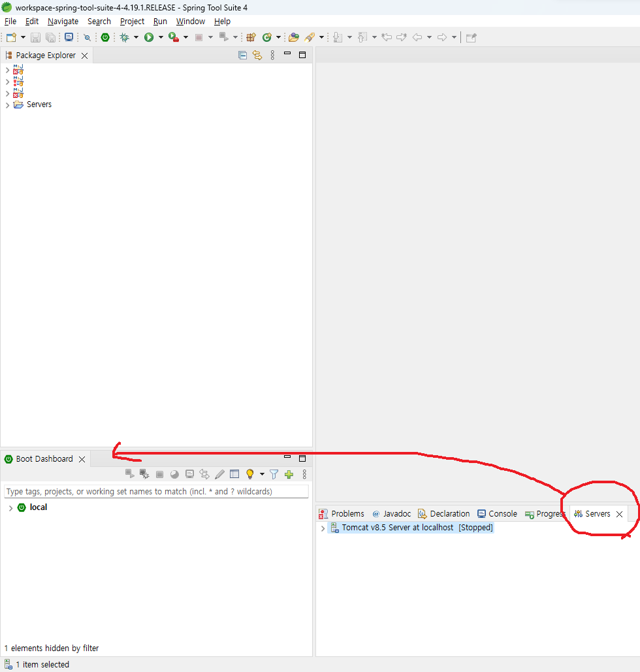Select the local entry in Boot Dashboard
Viewport: 640px width, 672px height.
[x=32, y=507]
